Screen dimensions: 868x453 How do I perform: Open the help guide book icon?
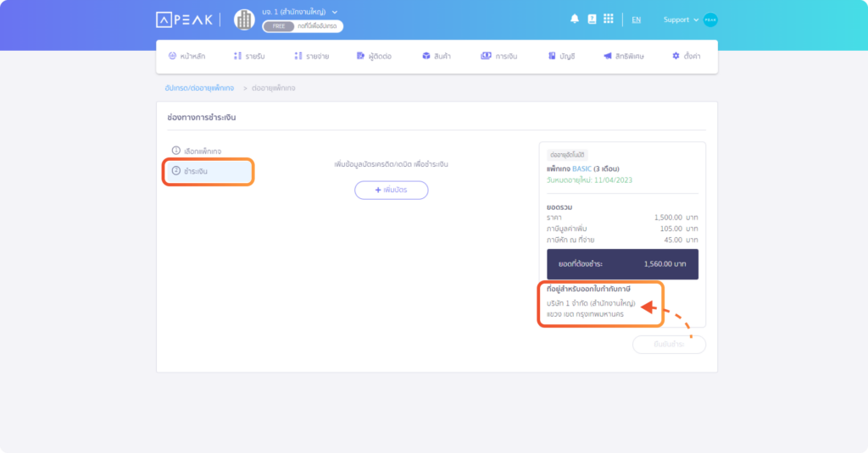pos(592,19)
